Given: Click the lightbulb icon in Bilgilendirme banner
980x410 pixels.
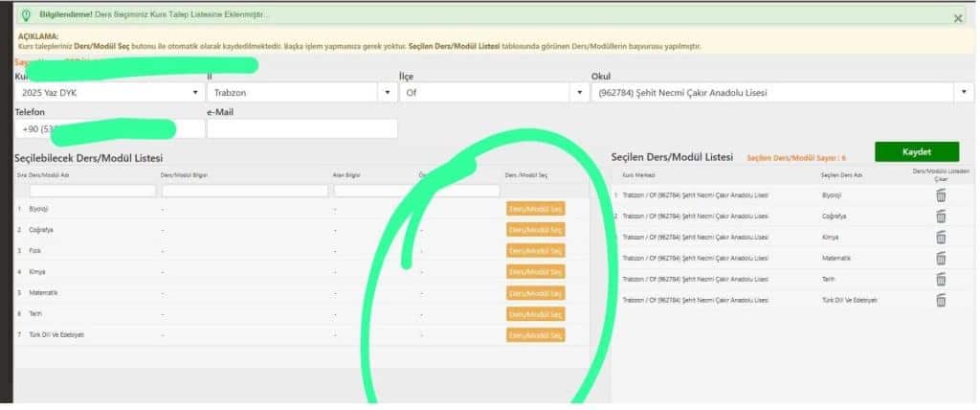Looking at the screenshot, I should pyautogui.click(x=25, y=15).
